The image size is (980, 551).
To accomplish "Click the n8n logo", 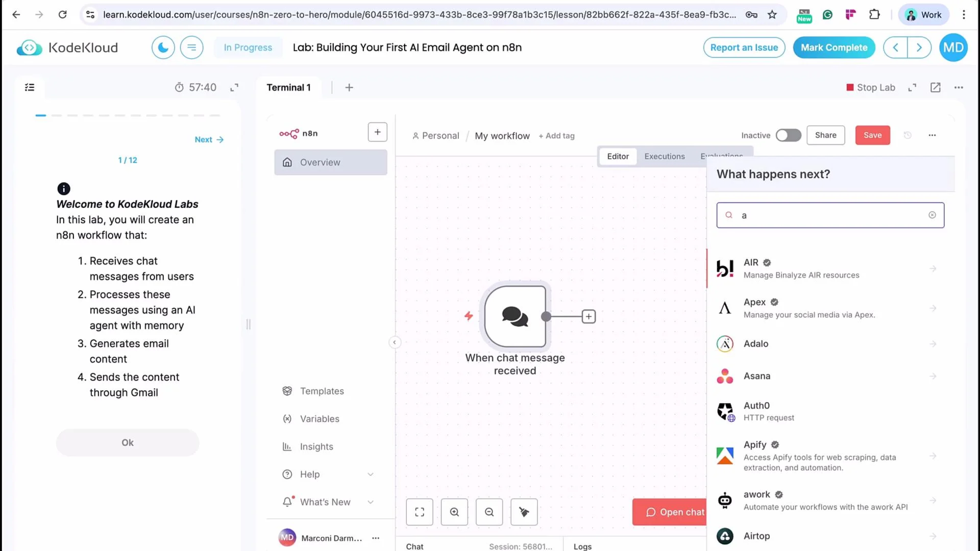I will (x=299, y=133).
